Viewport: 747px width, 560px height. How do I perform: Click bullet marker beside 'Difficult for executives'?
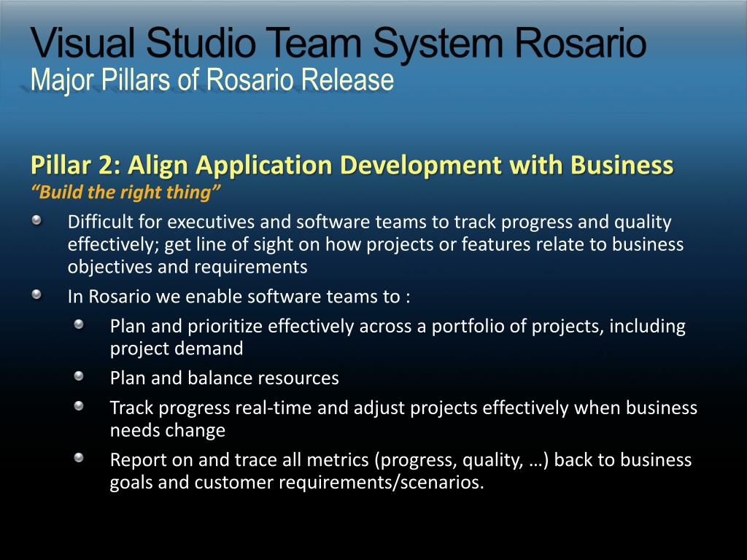pyautogui.click(x=37, y=220)
